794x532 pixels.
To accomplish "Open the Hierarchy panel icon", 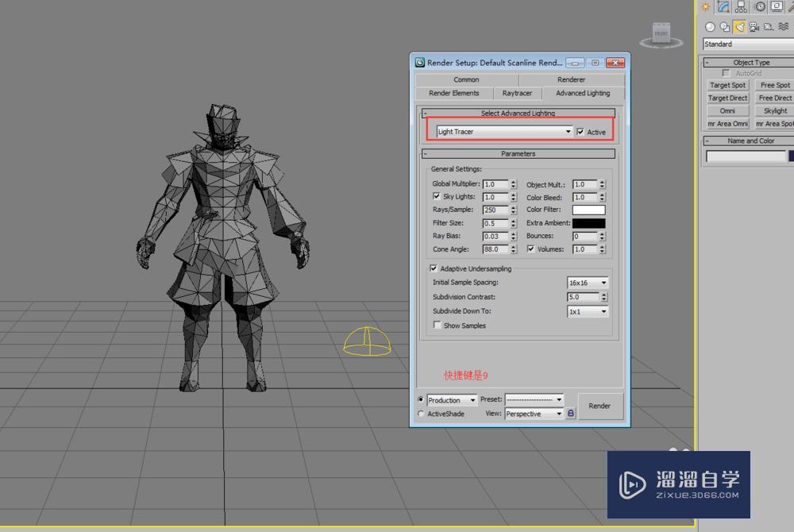I will click(x=742, y=6).
